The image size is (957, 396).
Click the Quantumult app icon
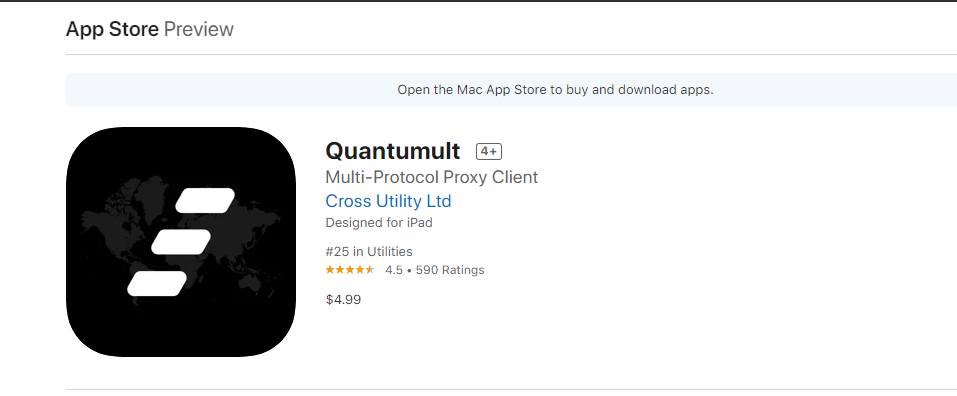click(x=181, y=242)
